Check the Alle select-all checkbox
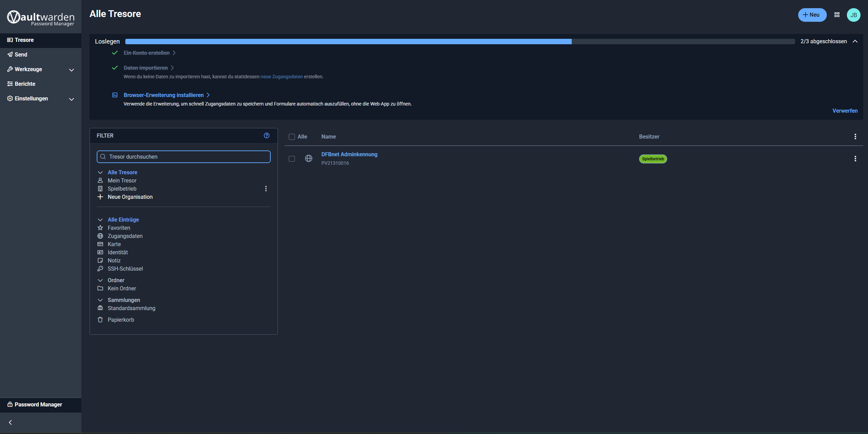The height and width of the screenshot is (434, 868). pyautogui.click(x=292, y=137)
